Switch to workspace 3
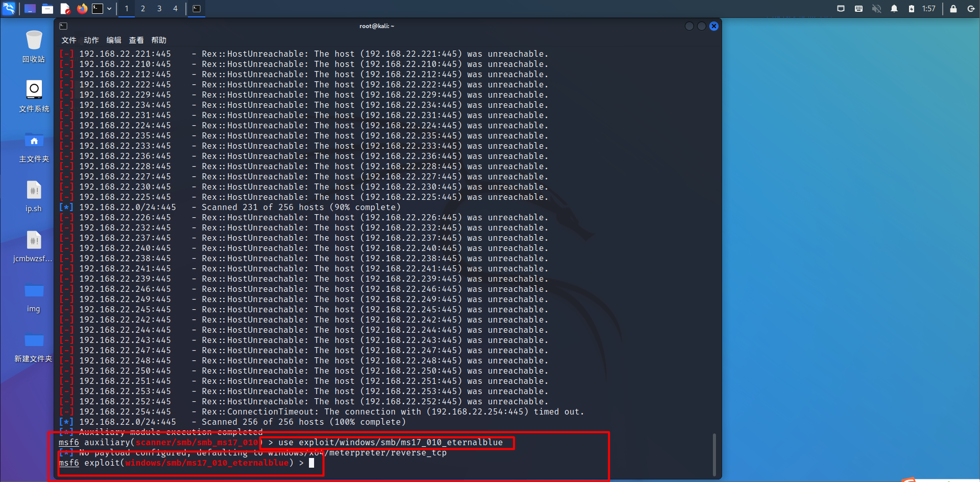 click(159, 9)
